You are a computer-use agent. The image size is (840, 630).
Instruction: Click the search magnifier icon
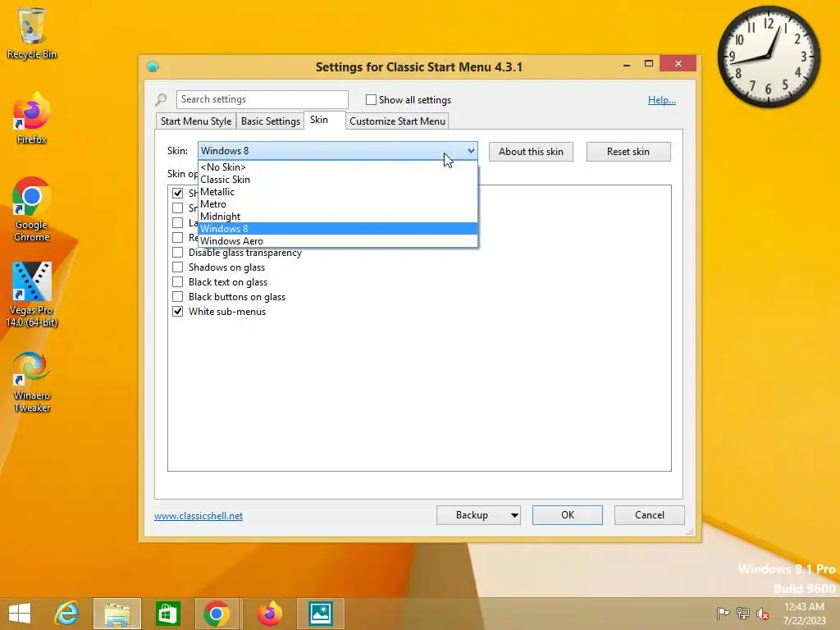coord(161,99)
